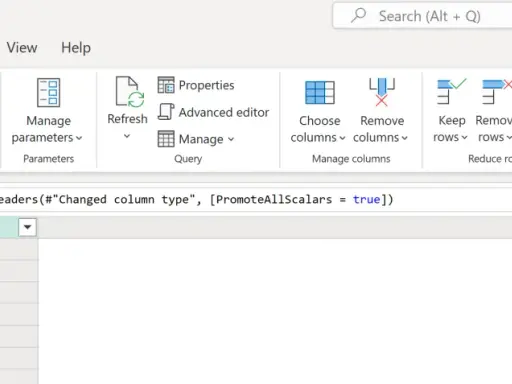Image resolution: width=512 pixels, height=384 pixels.
Task: Click the Choose columns grid icon
Action: [320, 93]
